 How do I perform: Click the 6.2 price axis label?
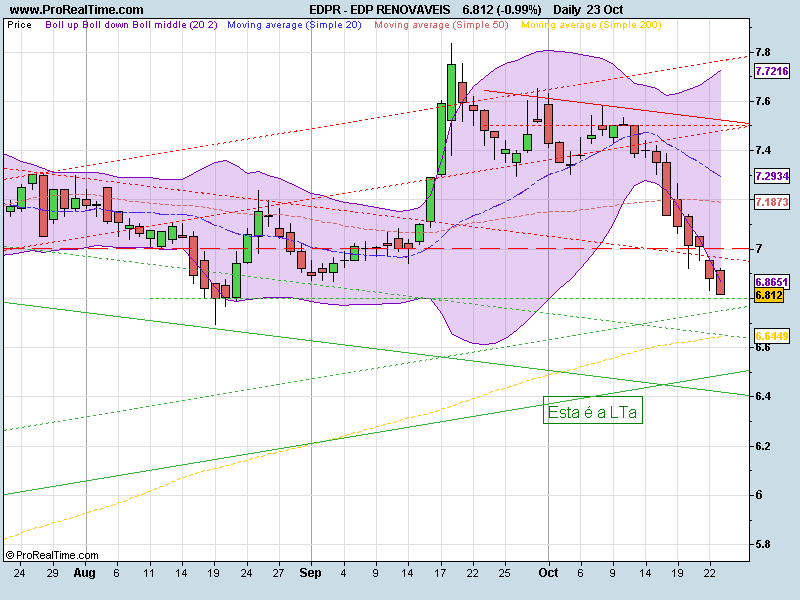pyautogui.click(x=763, y=446)
